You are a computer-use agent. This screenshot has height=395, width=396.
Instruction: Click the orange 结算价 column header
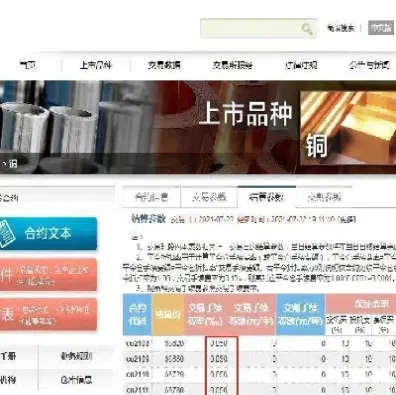click(168, 314)
